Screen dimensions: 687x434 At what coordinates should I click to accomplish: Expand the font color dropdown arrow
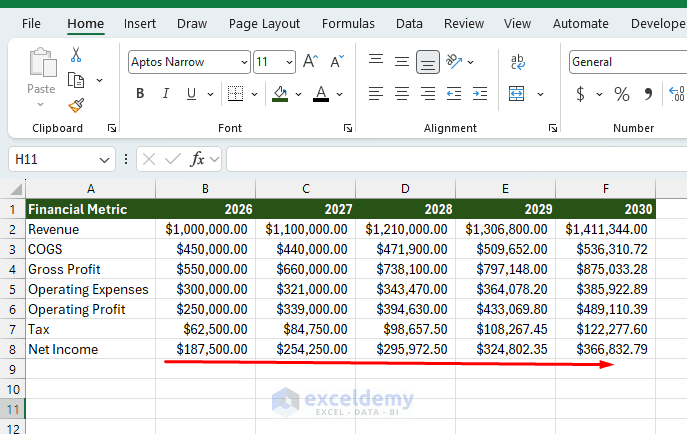(x=340, y=94)
